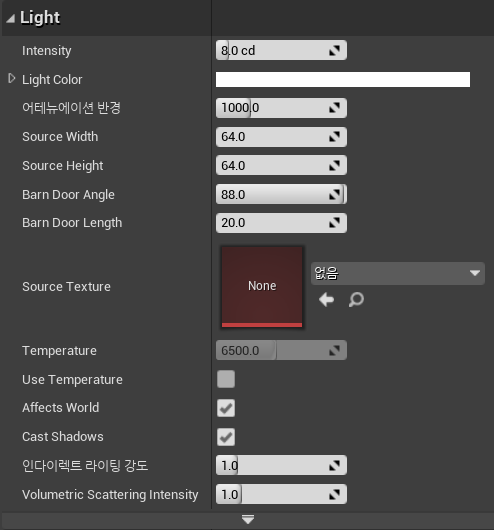This screenshot has height=530, width=494.
Task: Click the disabled Temperature 6500.0 field
Action: (x=281, y=351)
